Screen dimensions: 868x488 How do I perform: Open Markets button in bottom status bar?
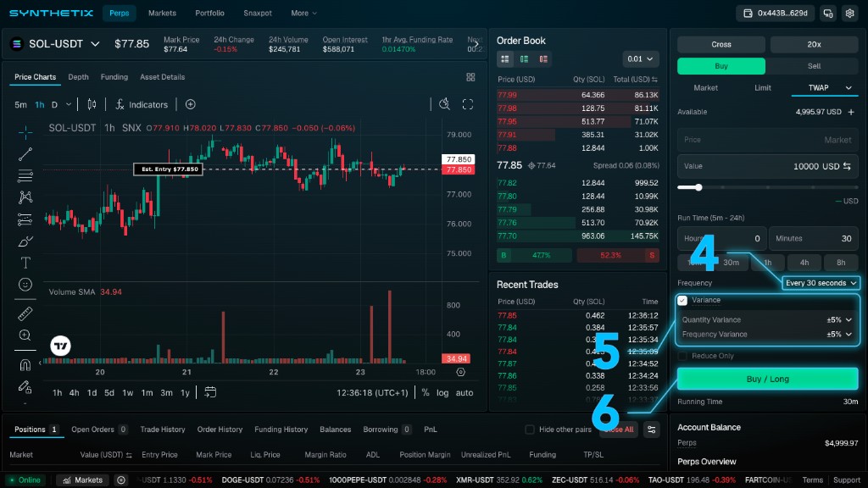pos(82,480)
